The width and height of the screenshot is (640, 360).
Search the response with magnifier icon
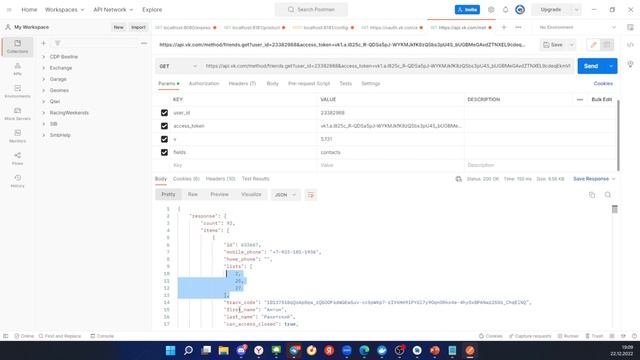[608, 195]
